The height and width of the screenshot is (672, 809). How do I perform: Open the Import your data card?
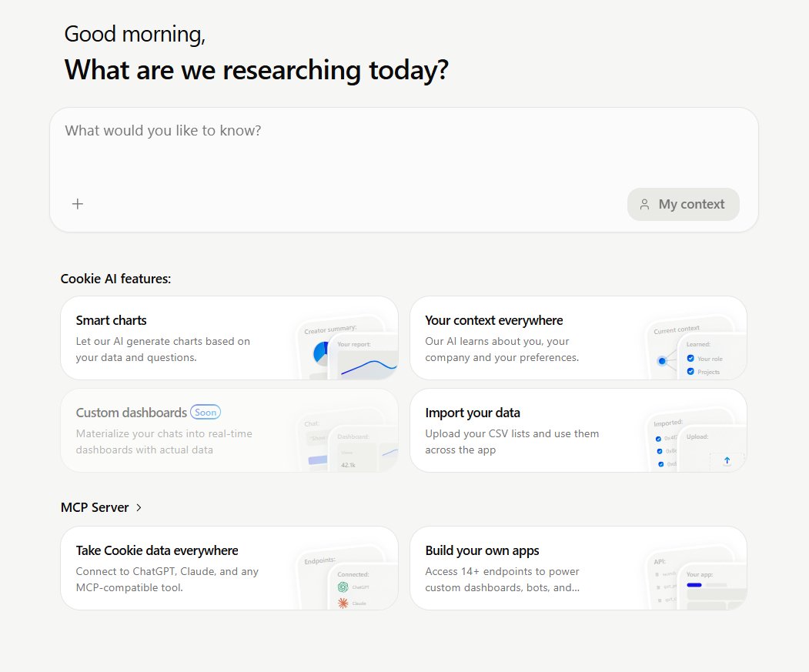tap(578, 430)
